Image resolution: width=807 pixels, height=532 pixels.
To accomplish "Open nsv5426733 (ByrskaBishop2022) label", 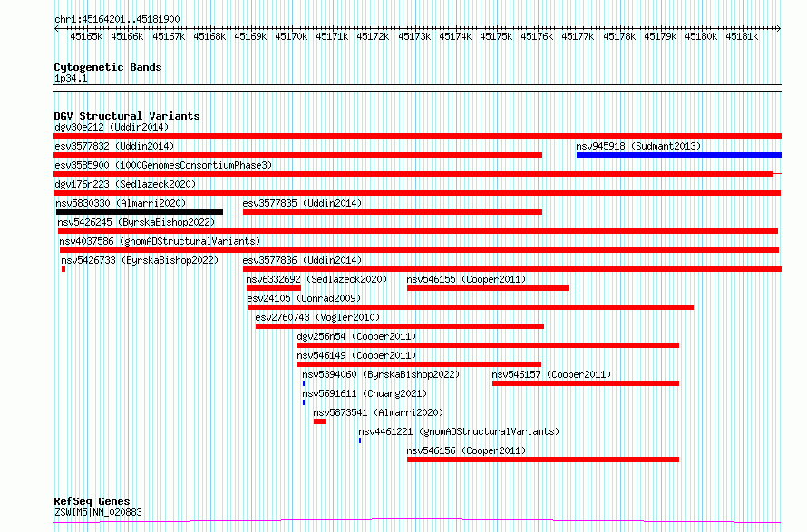I will tap(140, 260).
